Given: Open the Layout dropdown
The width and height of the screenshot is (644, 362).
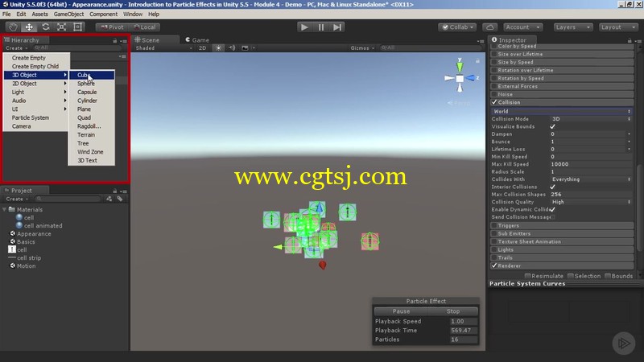Looking at the screenshot, I should click(x=617, y=27).
